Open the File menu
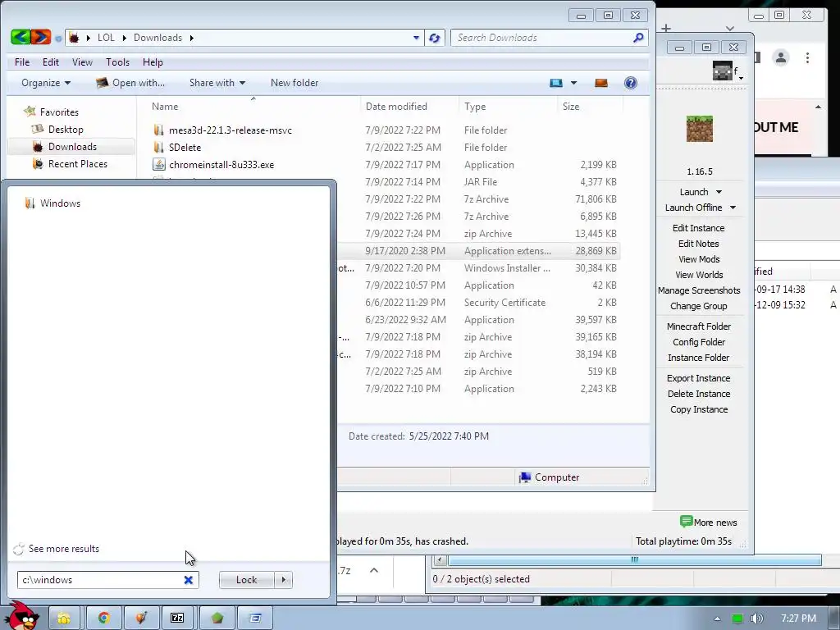 pyautogui.click(x=22, y=62)
